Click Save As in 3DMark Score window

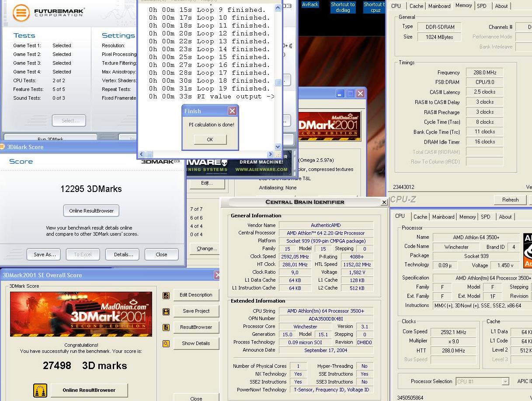(x=45, y=255)
